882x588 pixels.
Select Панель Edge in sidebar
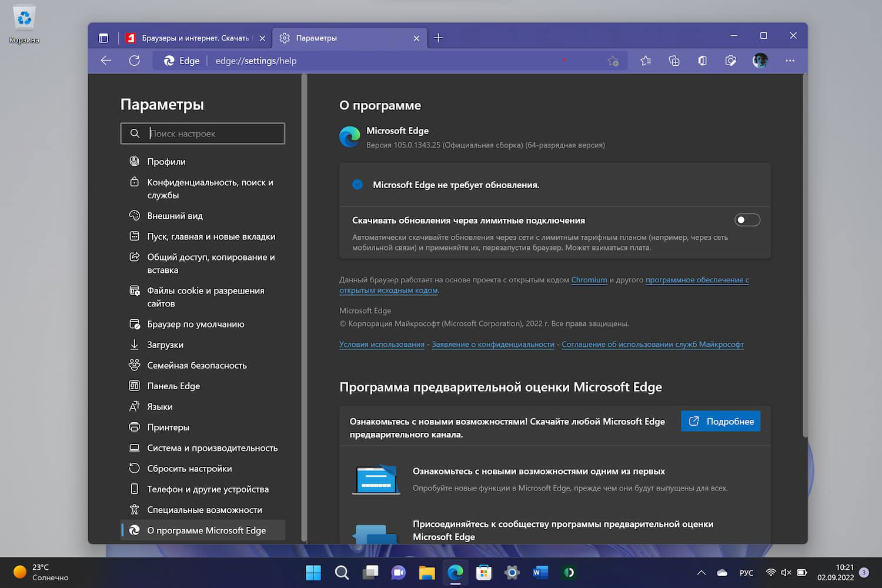(x=203, y=386)
